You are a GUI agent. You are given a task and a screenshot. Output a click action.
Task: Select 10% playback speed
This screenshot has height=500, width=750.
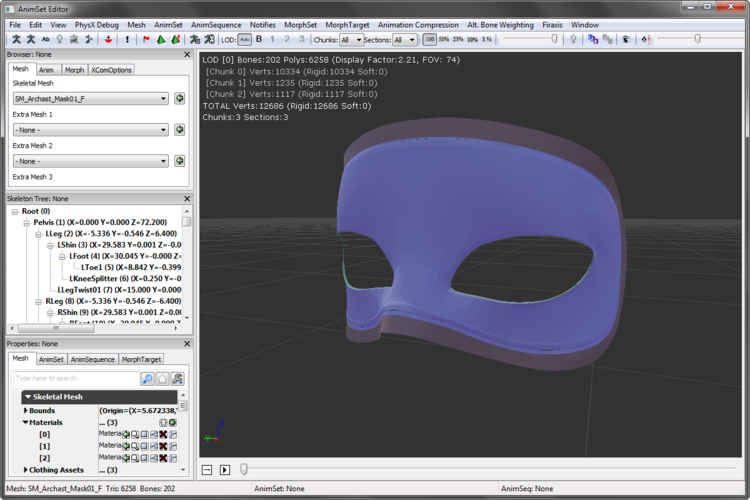[x=473, y=39]
